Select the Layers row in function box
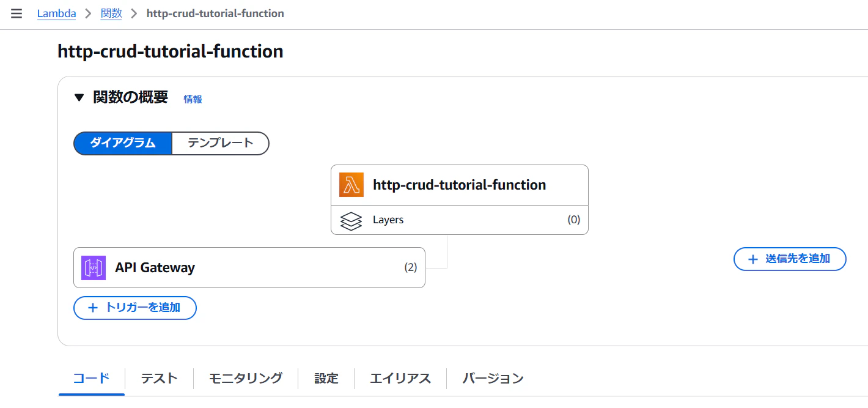This screenshot has height=408, width=868. tap(460, 220)
